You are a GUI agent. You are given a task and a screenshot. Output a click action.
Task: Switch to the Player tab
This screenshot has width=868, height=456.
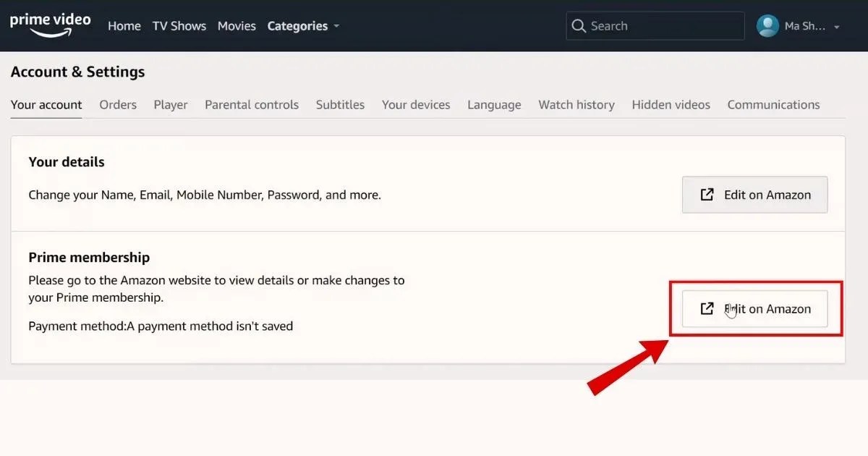171,104
